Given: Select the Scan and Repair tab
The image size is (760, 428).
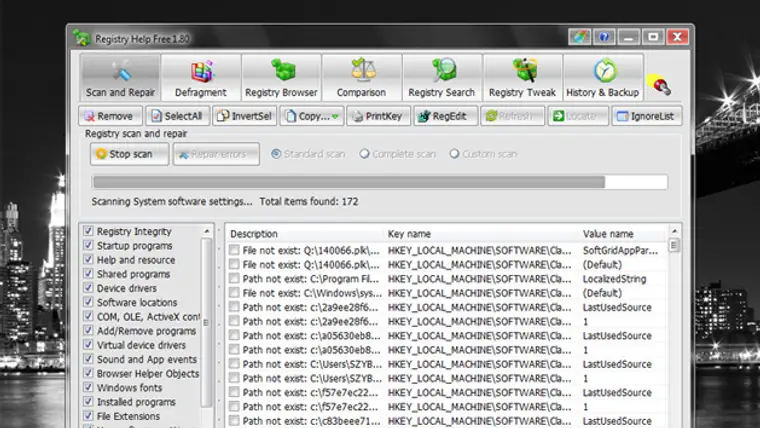Looking at the screenshot, I should pyautogui.click(x=120, y=78).
